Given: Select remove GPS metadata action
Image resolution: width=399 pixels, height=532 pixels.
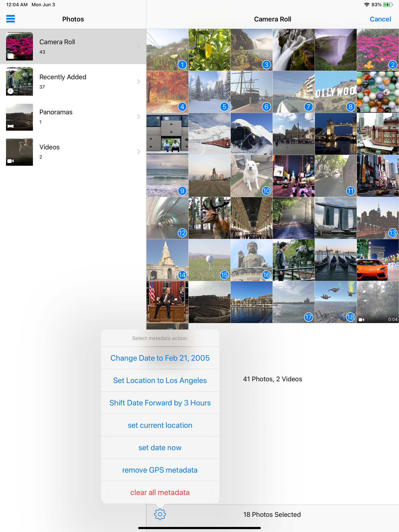Looking at the screenshot, I should coord(160,470).
